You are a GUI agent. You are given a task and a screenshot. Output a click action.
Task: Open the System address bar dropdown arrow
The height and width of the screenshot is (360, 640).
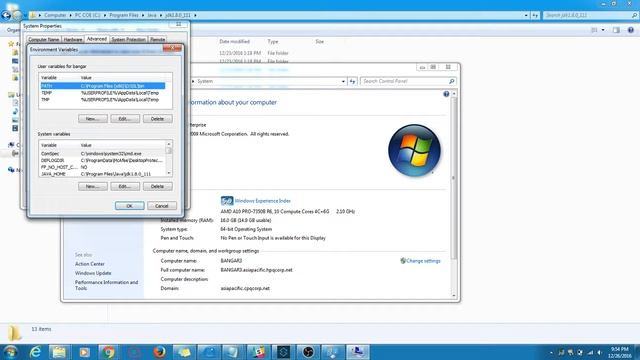343,81
